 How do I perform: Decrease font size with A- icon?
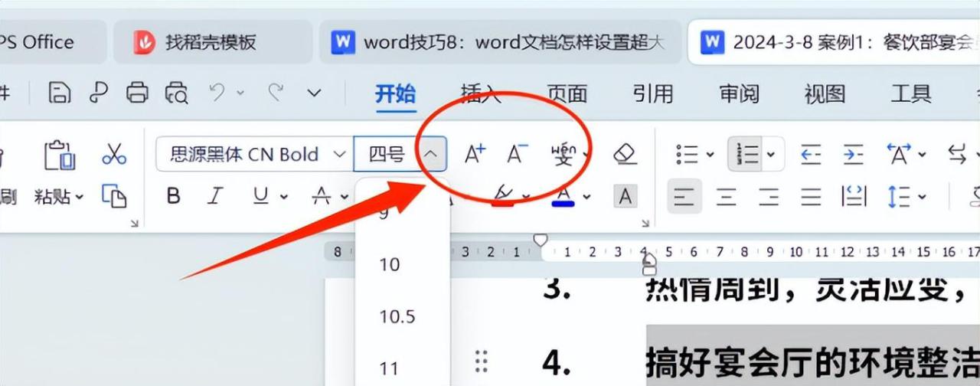(x=518, y=154)
